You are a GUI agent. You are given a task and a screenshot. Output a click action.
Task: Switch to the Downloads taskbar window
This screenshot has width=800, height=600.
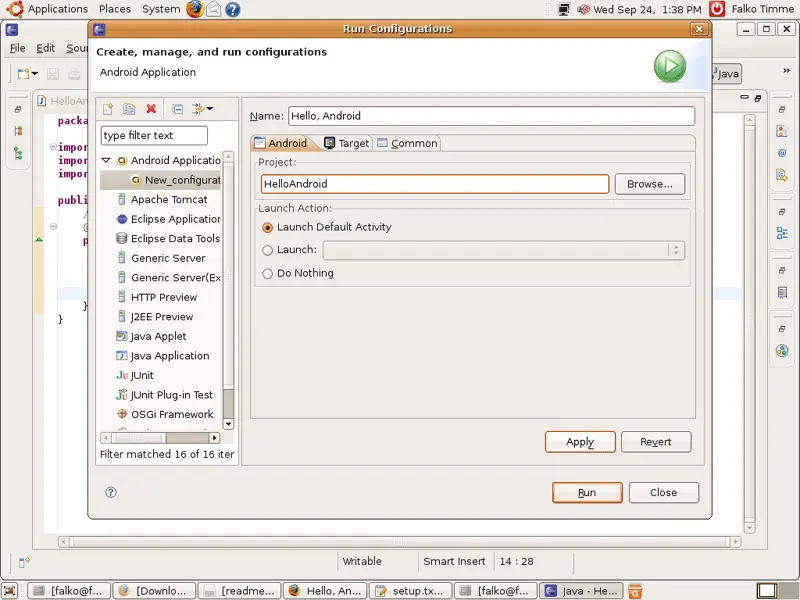point(154,591)
